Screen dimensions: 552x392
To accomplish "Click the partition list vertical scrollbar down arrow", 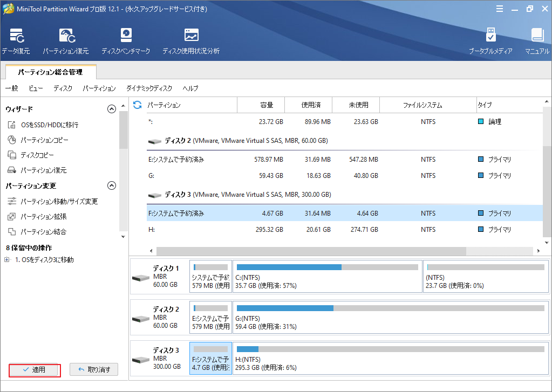I will point(547,243).
